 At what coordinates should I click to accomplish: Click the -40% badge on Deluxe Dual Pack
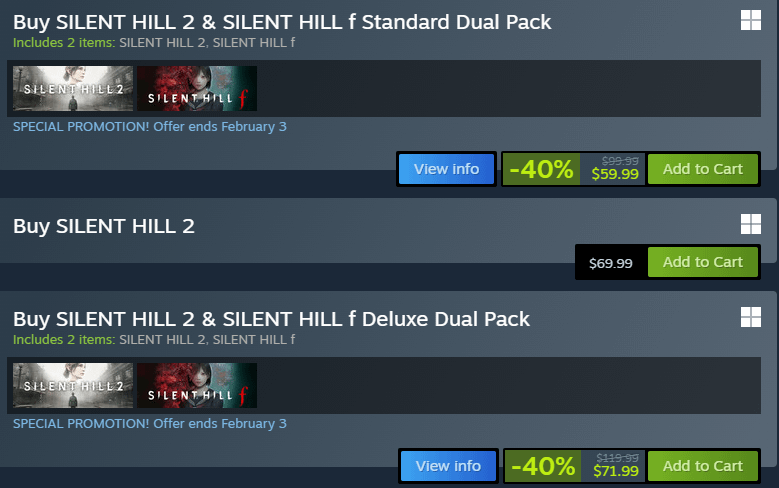click(x=541, y=467)
